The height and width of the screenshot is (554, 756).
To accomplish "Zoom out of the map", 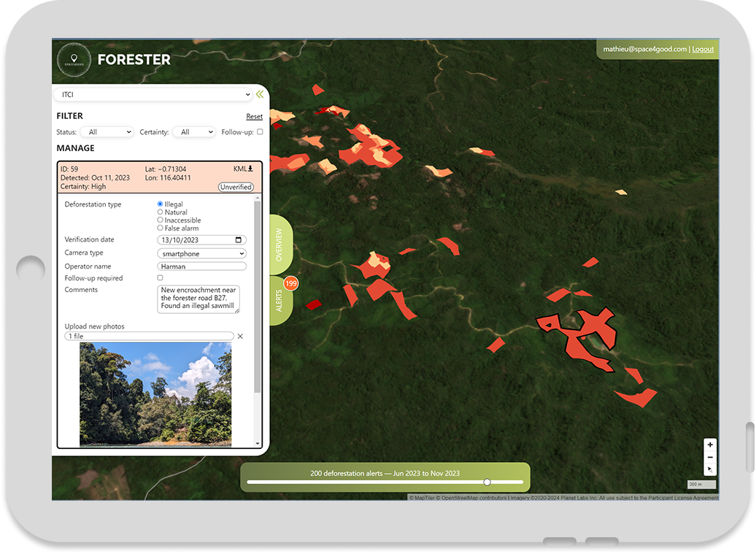I will (x=710, y=457).
